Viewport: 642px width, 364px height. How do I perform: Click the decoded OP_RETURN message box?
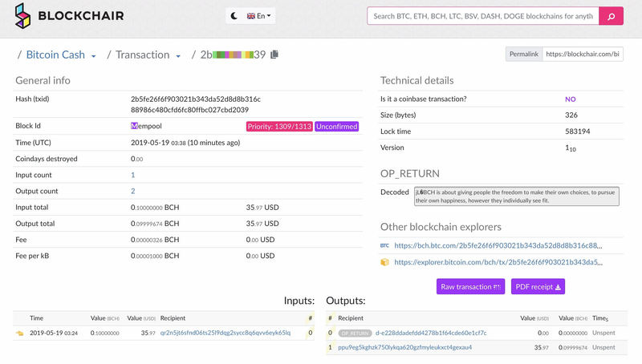tap(516, 196)
